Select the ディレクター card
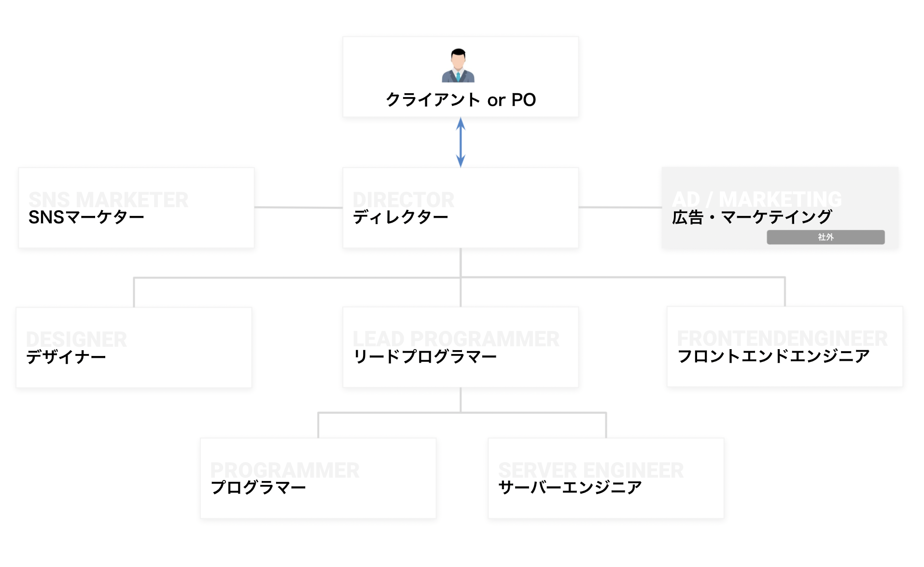The width and height of the screenshot is (924, 567). point(461,208)
